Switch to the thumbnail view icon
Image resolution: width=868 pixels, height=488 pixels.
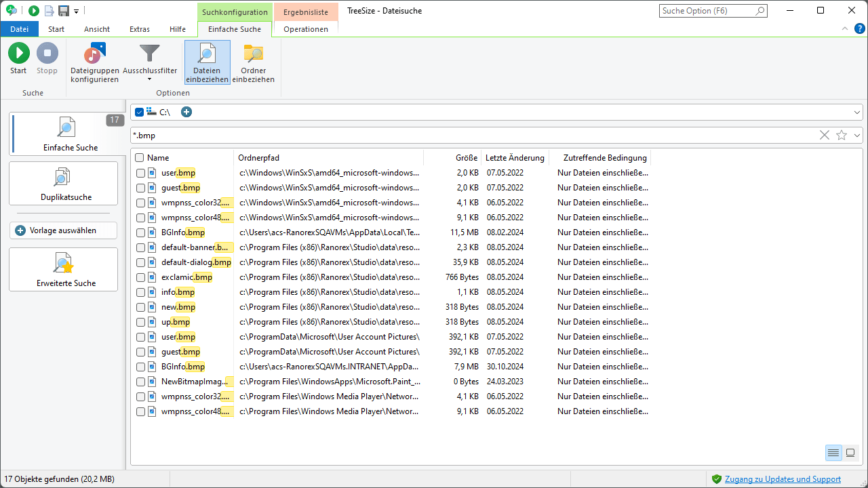[850, 453]
